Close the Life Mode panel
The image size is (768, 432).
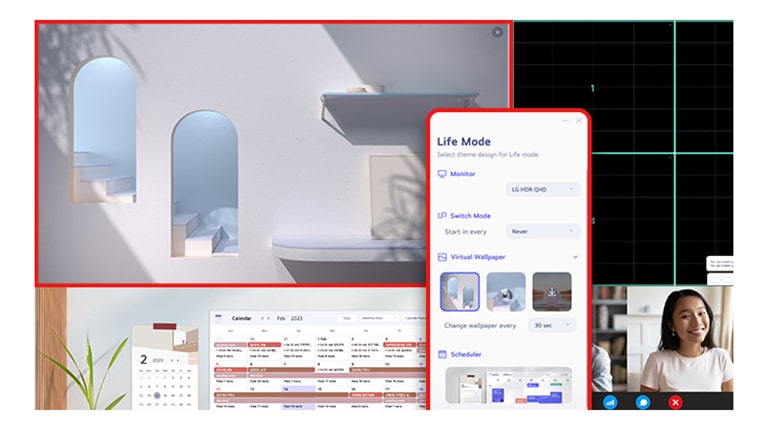578,121
